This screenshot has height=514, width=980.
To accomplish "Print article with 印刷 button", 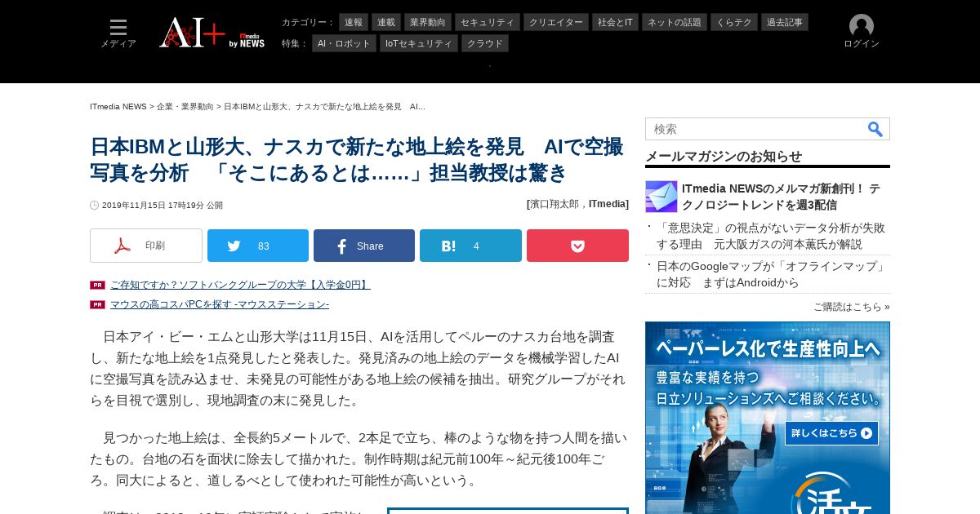I will [146, 246].
